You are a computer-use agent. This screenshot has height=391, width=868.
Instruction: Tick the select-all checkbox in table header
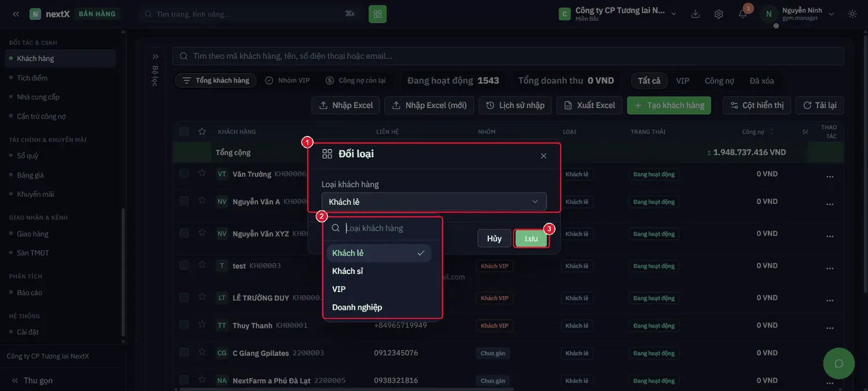pyautogui.click(x=184, y=132)
